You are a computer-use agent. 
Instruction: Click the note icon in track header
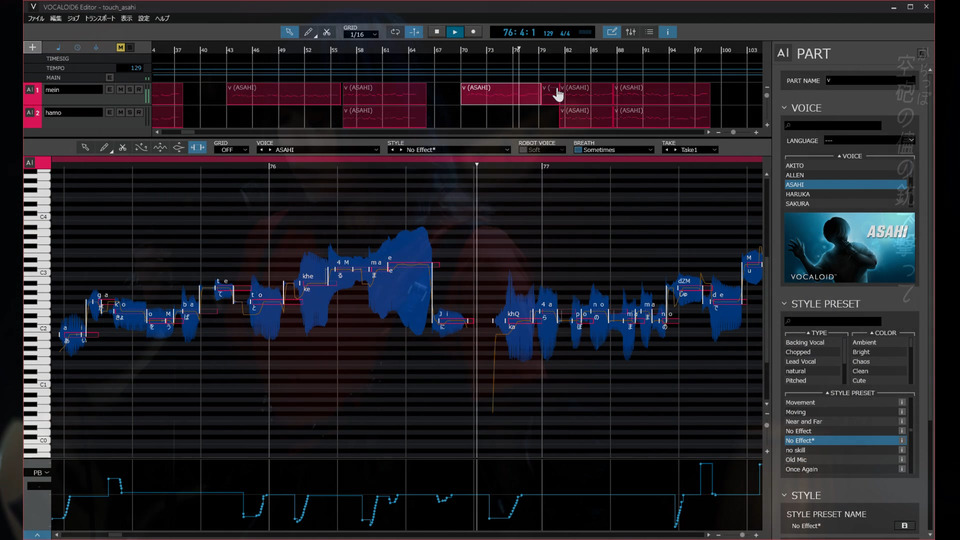pyautogui.click(x=58, y=47)
